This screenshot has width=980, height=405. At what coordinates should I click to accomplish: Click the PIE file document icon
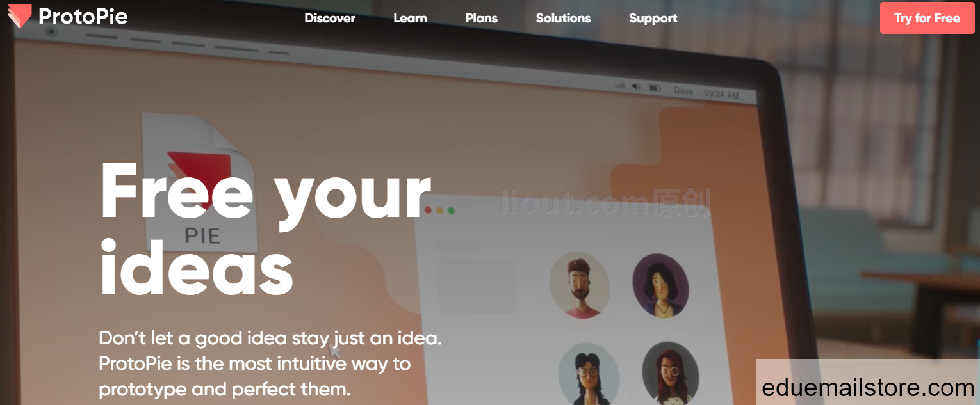point(199,182)
